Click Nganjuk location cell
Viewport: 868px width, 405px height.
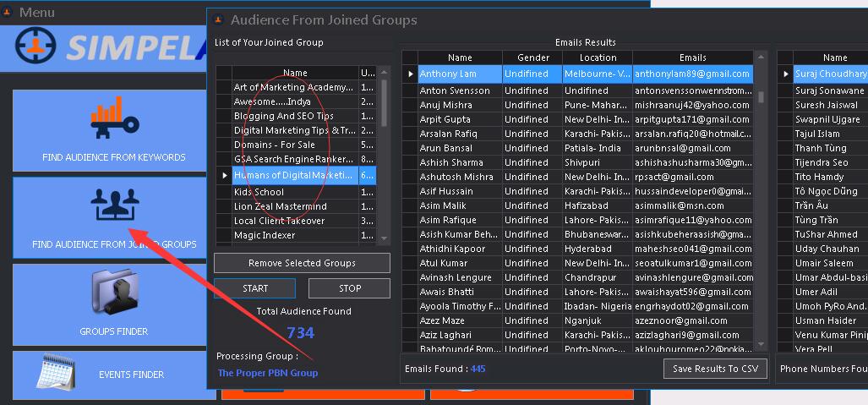click(x=598, y=320)
